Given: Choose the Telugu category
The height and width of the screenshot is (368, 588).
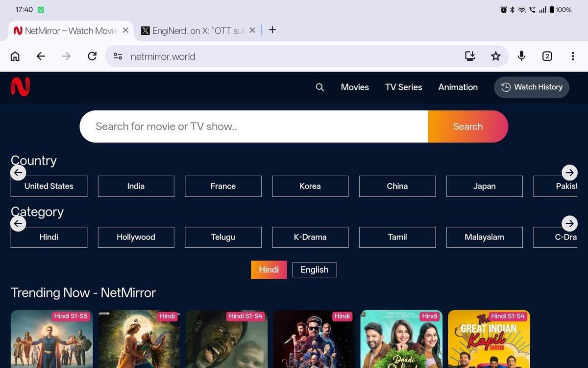Looking at the screenshot, I should pyautogui.click(x=223, y=237).
